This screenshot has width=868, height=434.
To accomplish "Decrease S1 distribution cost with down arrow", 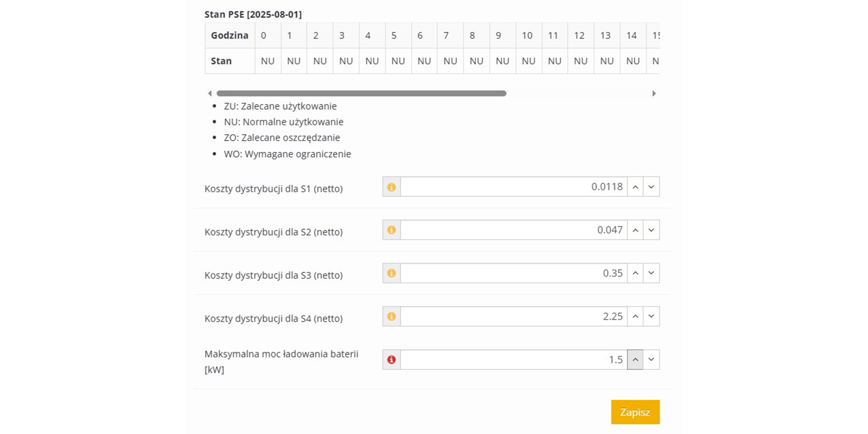I will point(651,187).
